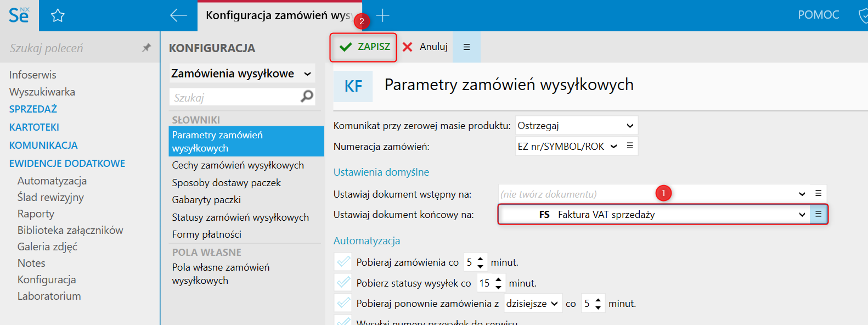
Task: Pin the command search panel
Action: [146, 48]
